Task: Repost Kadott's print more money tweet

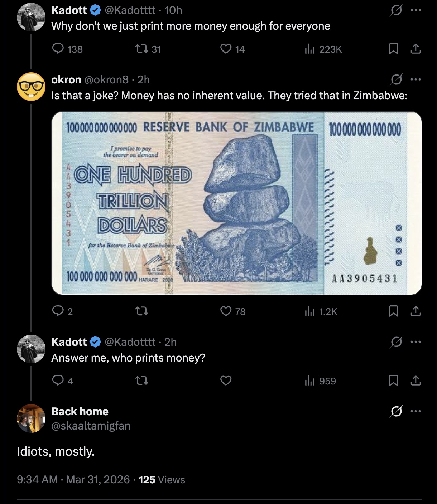Action: (142, 49)
